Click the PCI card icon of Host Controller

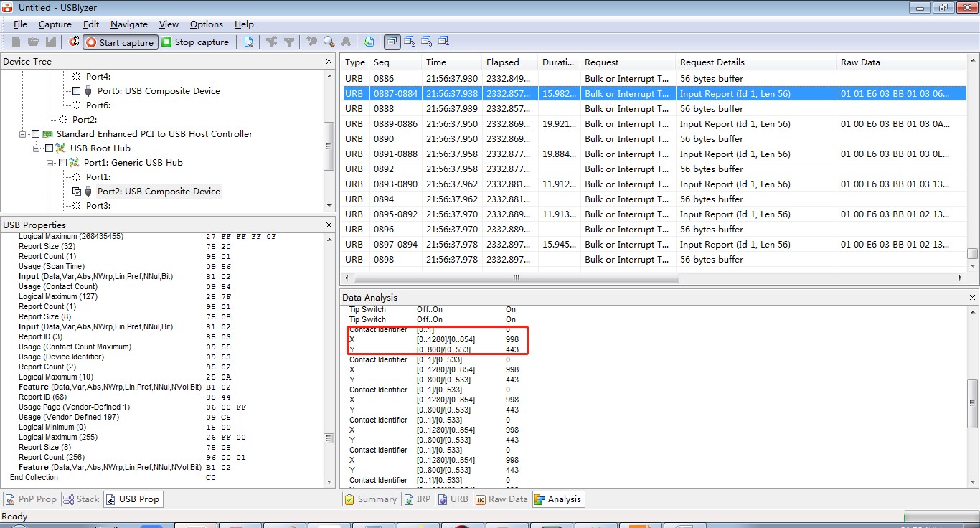48,134
